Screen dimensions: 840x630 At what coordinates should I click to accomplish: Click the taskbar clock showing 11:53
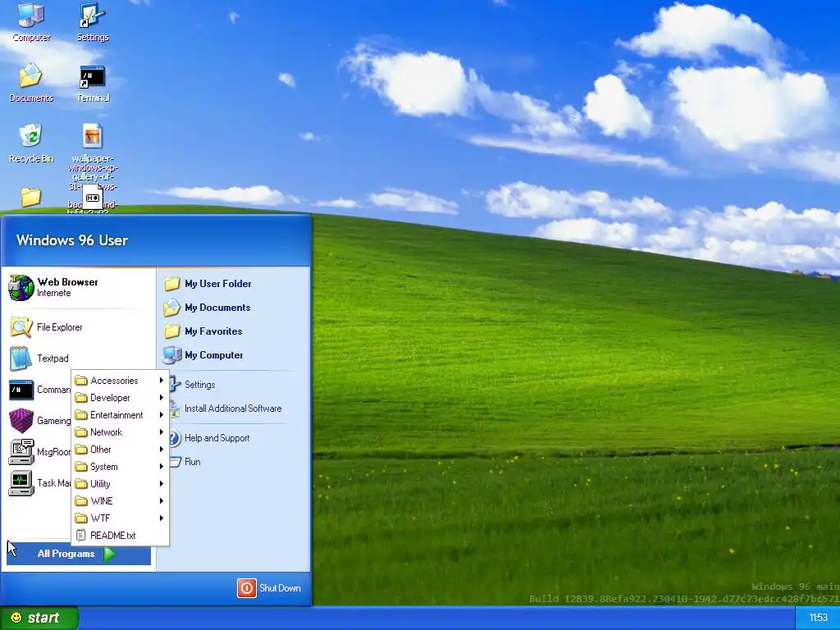point(818,618)
